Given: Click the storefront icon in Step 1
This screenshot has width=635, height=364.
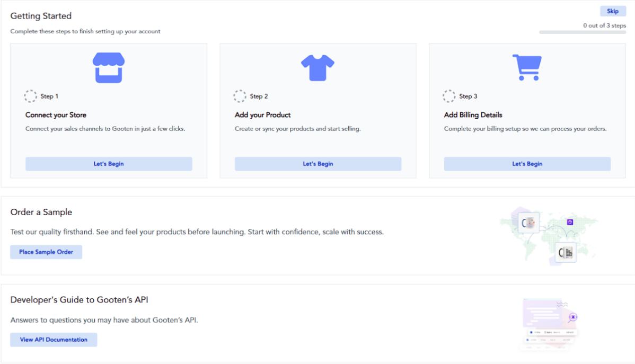Looking at the screenshot, I should coord(109,68).
